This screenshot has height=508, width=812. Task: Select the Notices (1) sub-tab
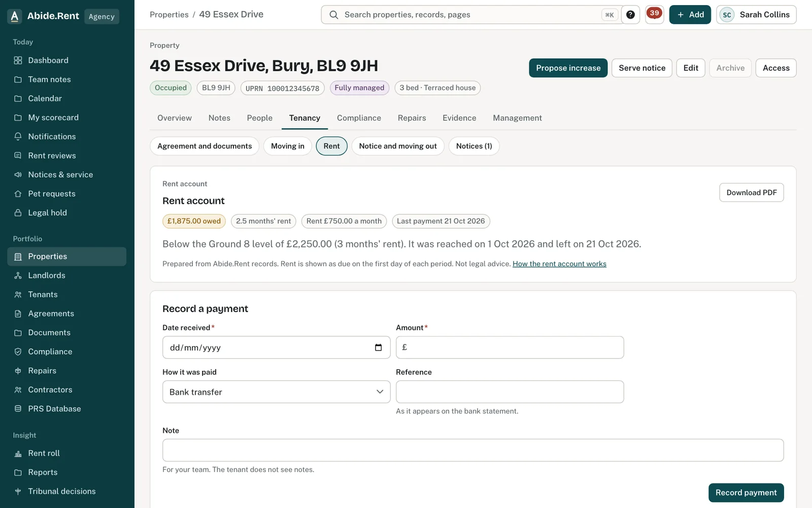click(474, 146)
